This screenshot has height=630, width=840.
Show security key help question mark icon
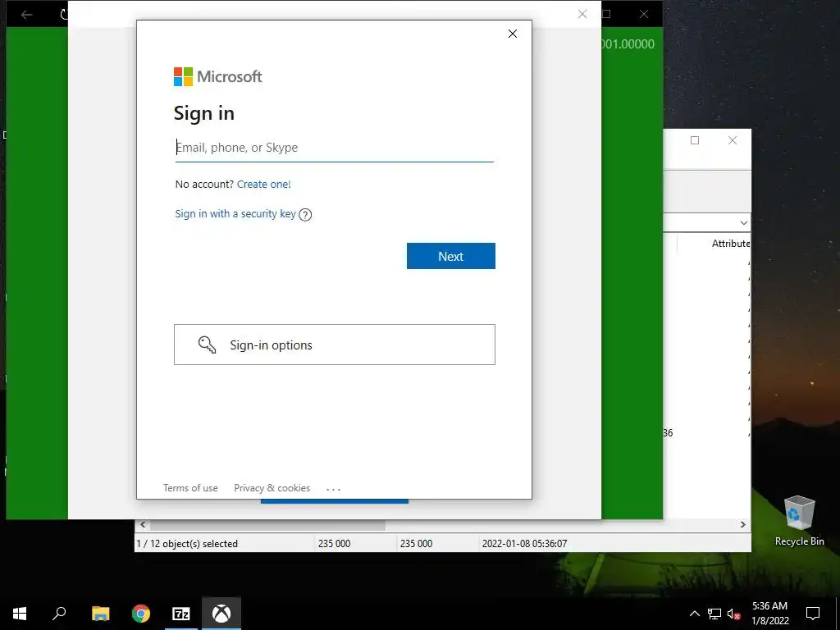pos(305,215)
